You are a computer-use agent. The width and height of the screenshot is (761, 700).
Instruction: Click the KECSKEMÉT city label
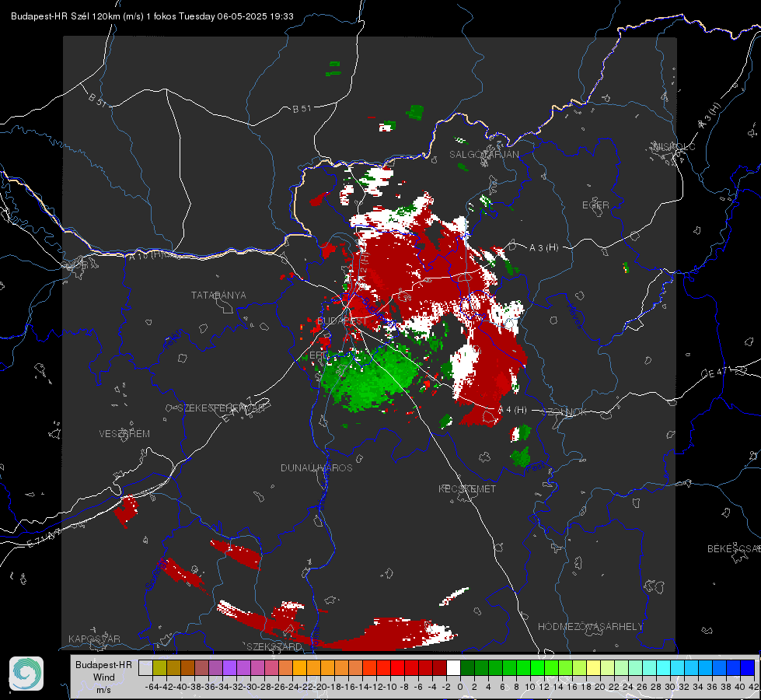coord(467,489)
